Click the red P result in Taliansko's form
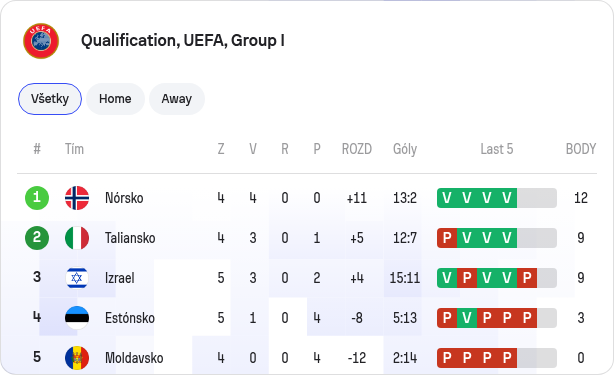 click(x=447, y=238)
